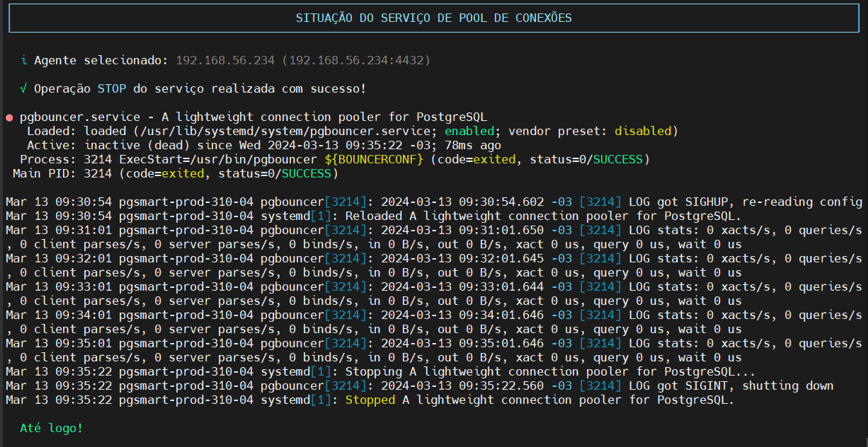The width and height of the screenshot is (868, 447).
Task: Click the yellow "Stopped" word in the last log line
Action: pos(370,400)
